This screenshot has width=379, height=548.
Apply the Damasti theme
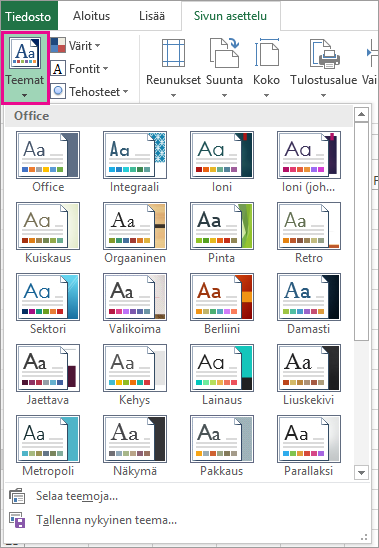click(309, 304)
